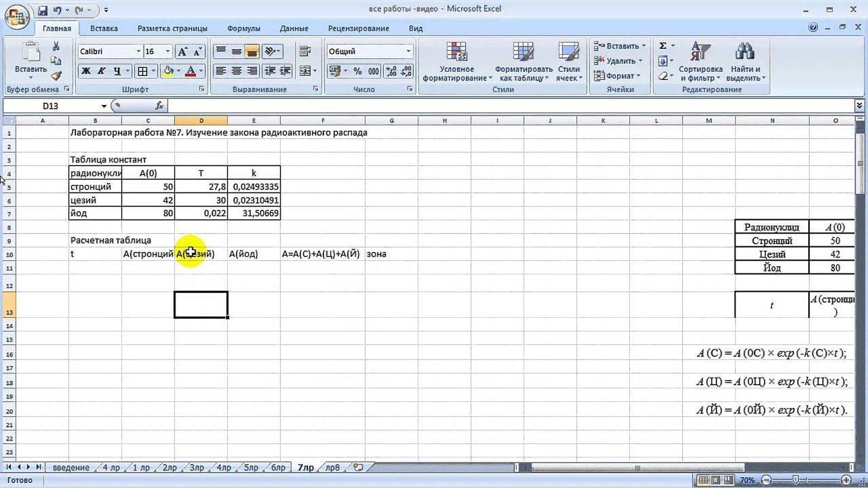Toggle bottom vertical alignment button
868x488 pixels.
(252, 52)
